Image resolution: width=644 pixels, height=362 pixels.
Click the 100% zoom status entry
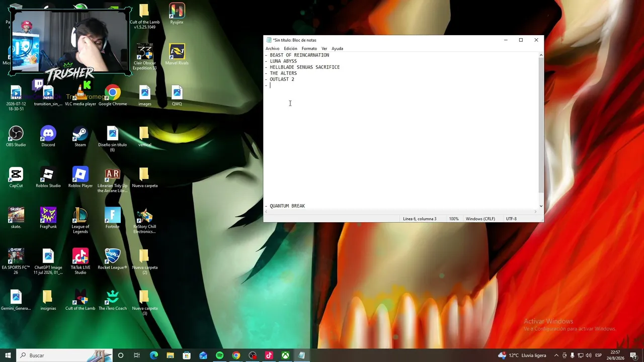point(454,219)
